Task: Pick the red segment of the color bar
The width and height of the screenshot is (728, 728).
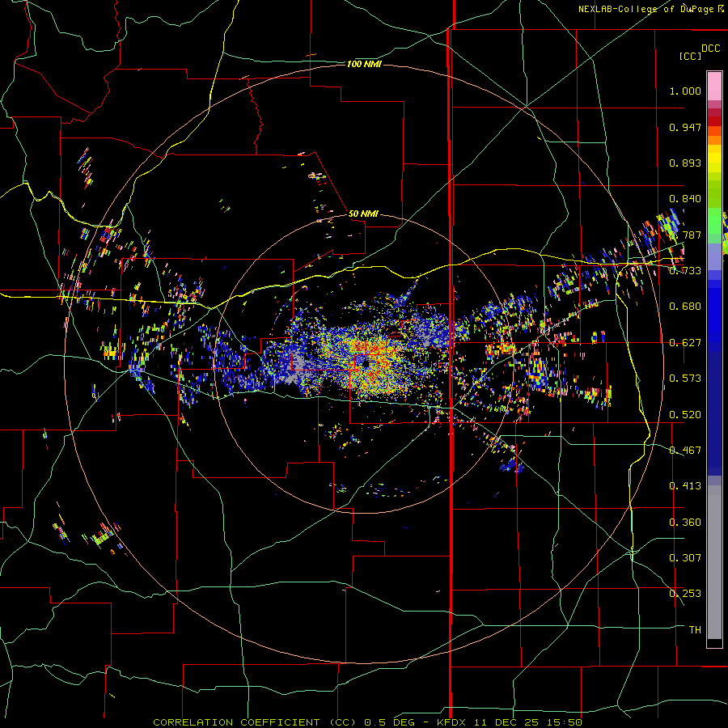Action: pyautogui.click(x=714, y=121)
